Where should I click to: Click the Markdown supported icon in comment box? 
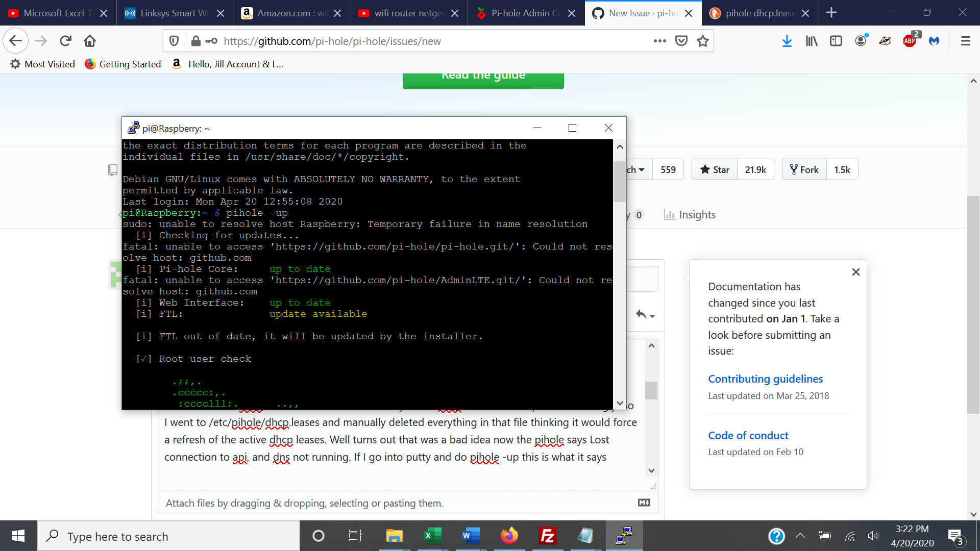644,503
